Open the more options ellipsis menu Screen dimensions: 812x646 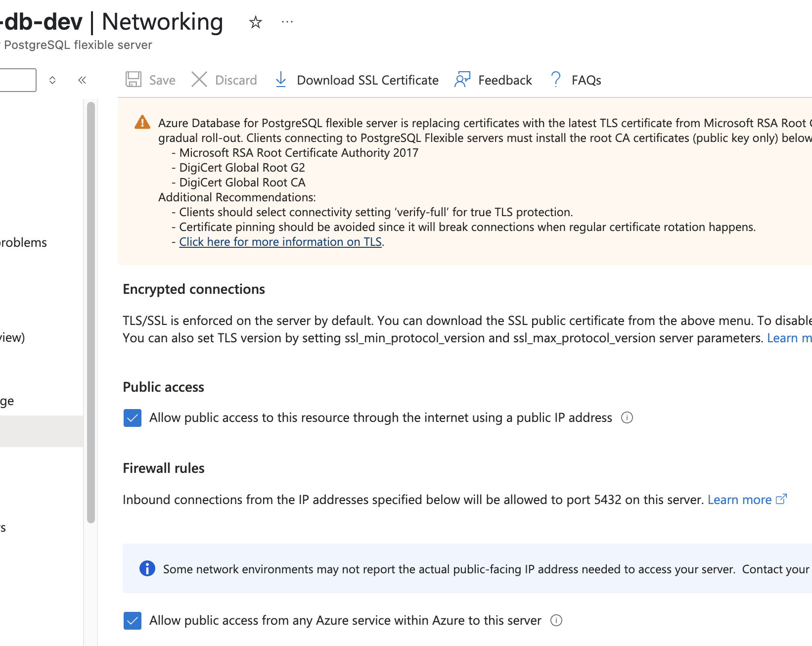(287, 22)
